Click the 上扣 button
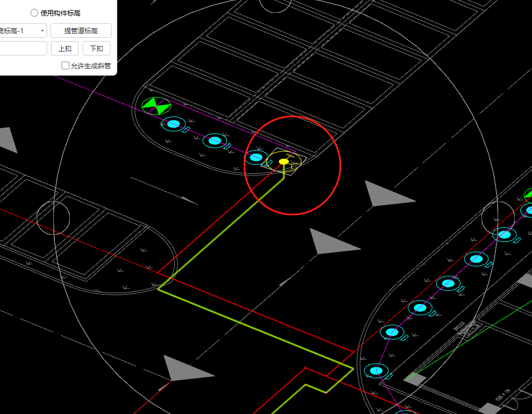This screenshot has width=532, height=414. click(65, 48)
